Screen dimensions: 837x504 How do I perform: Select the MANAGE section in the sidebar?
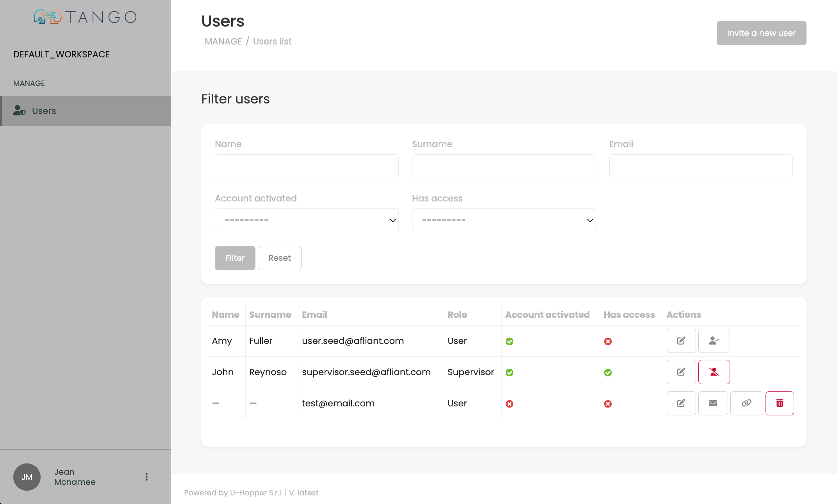click(x=29, y=83)
